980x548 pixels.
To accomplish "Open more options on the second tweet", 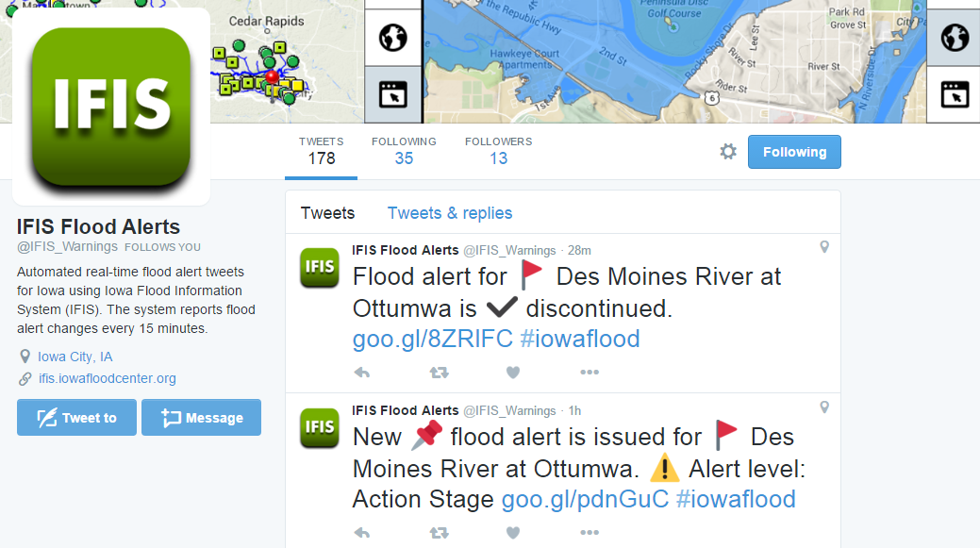I will [589, 533].
